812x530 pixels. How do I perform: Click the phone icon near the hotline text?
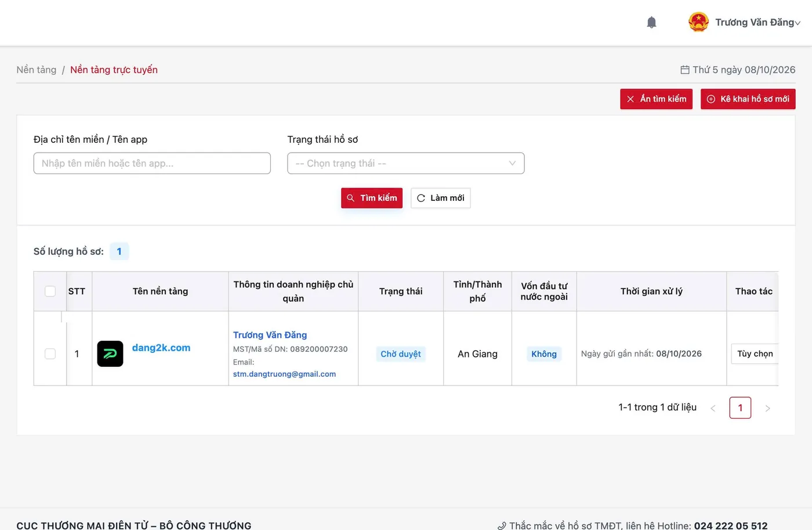click(502, 526)
